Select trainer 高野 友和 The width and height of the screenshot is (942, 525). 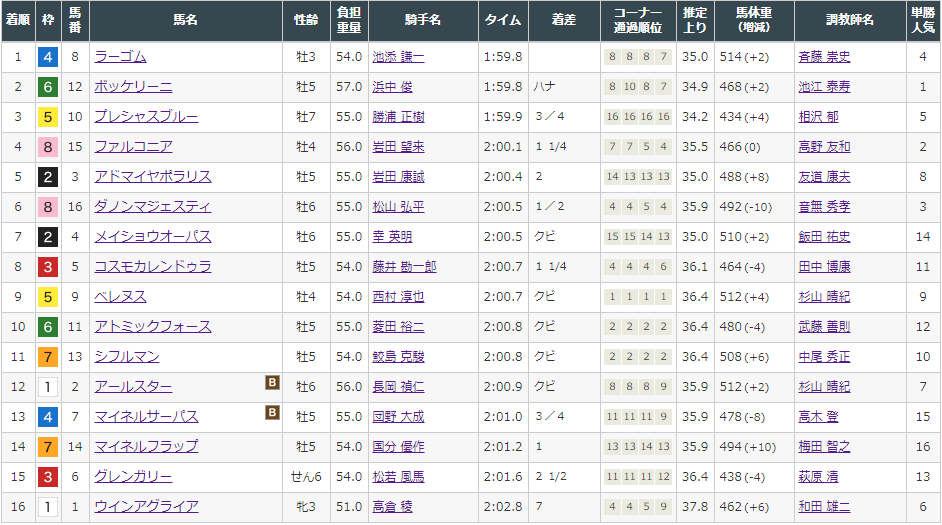pos(824,147)
